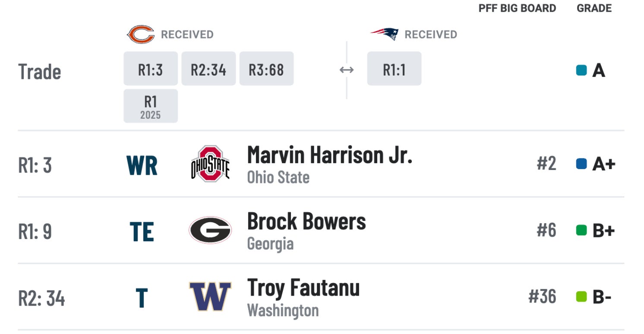Click the green B+ grade swatch
Screen dimensions: 644x334
pyautogui.click(x=581, y=230)
